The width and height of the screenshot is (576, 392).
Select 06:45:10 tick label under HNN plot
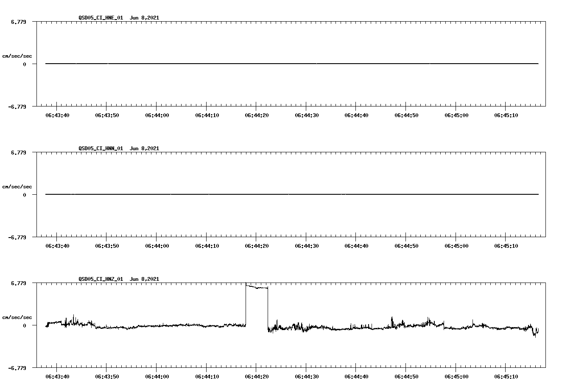[506, 246]
